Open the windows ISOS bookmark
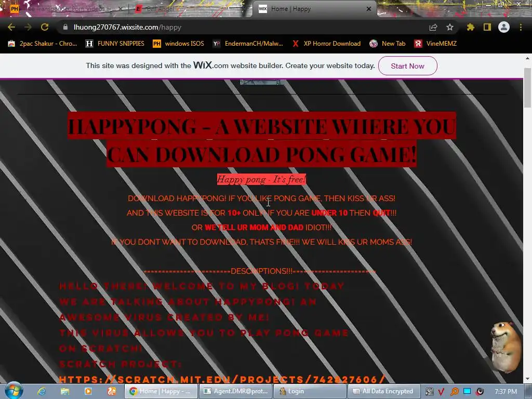Viewport: 532px width, 399px height. [179, 44]
